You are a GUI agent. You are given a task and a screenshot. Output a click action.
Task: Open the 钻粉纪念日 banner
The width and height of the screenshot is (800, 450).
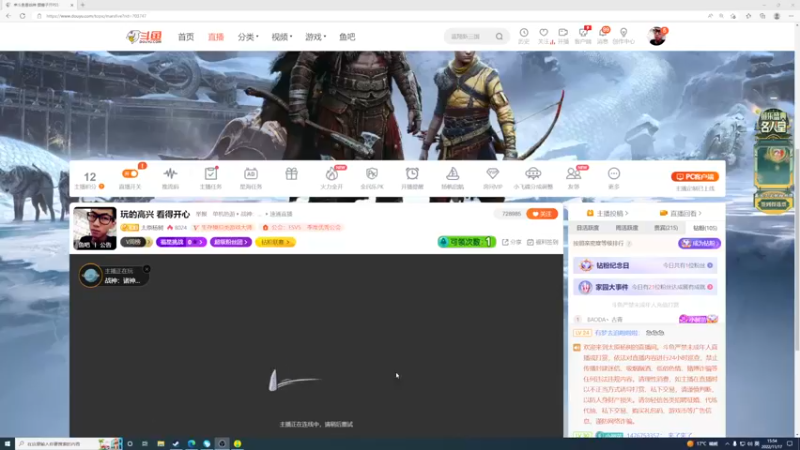point(645,265)
